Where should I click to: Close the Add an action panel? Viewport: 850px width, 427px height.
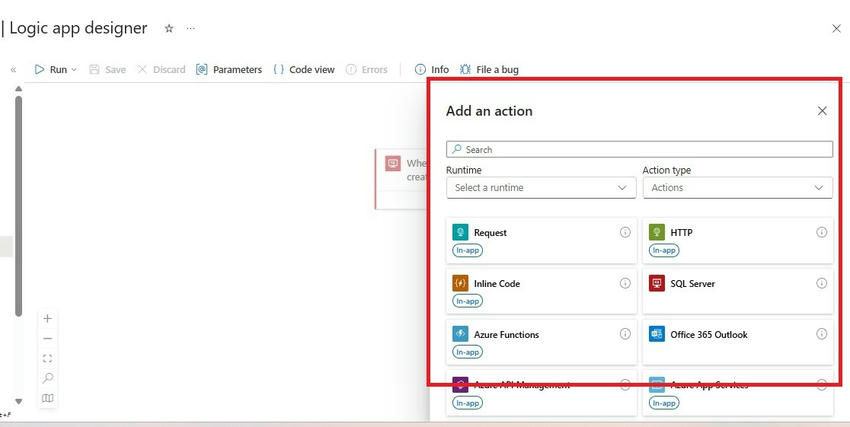[822, 111]
